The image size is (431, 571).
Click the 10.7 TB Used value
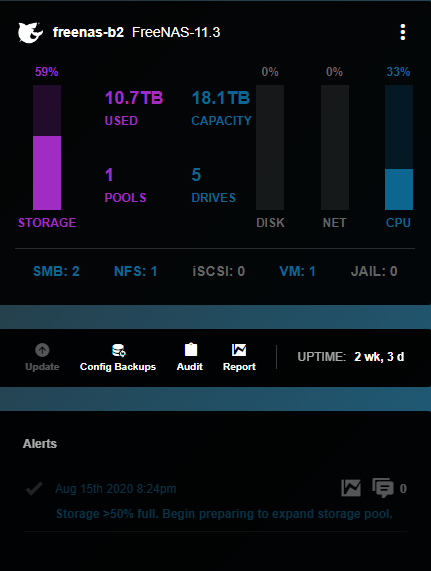pos(134,98)
